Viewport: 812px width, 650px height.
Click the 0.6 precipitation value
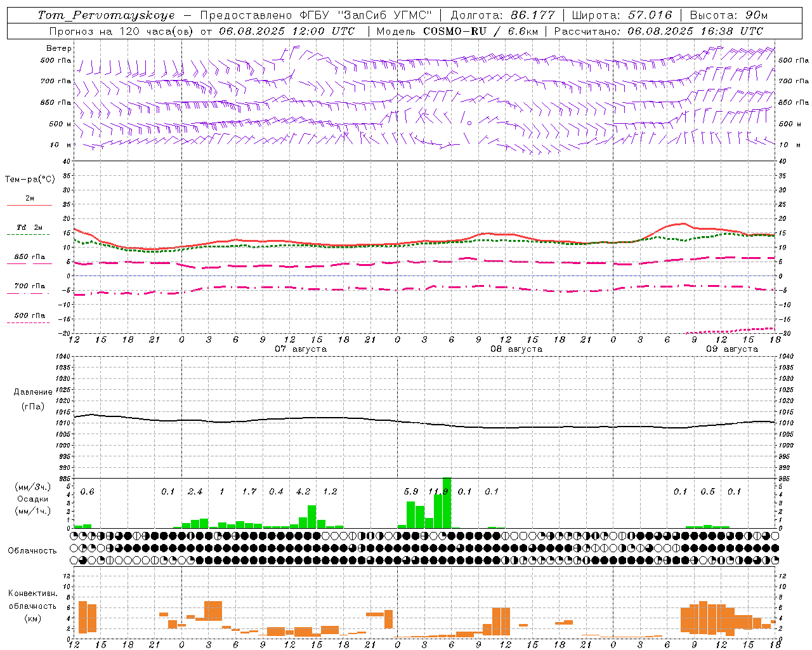click(x=87, y=492)
